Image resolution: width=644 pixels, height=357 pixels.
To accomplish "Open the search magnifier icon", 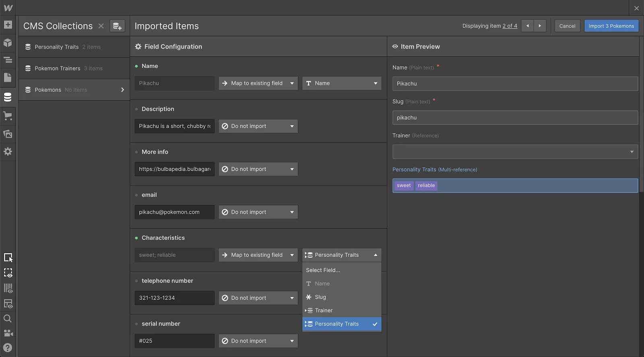I will pos(8,319).
